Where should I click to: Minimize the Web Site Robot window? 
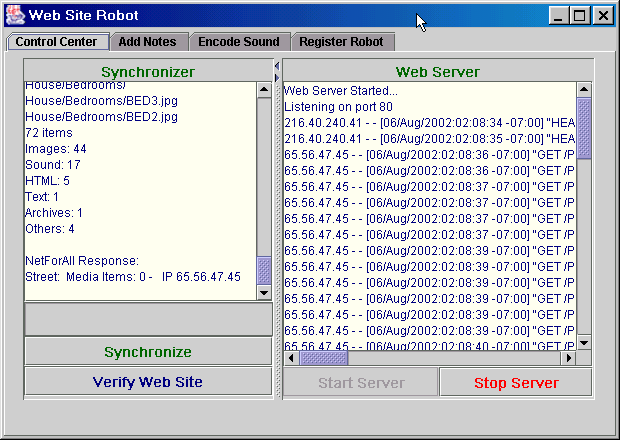click(x=558, y=16)
